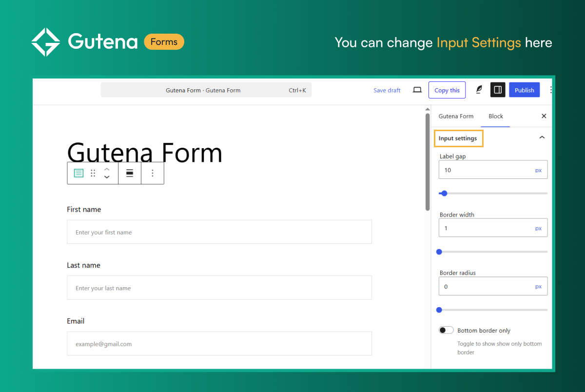Open block options three-dot menu
585x392 pixels.
point(153,173)
